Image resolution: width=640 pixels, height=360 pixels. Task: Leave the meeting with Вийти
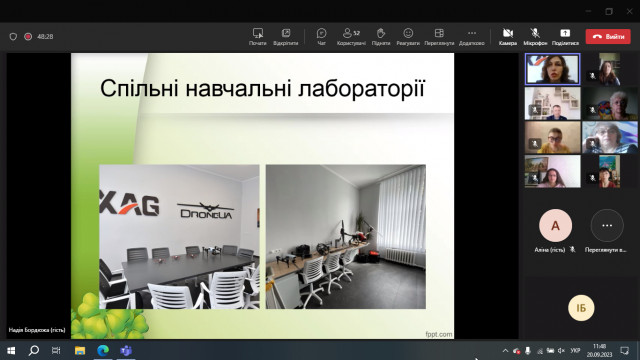608,36
